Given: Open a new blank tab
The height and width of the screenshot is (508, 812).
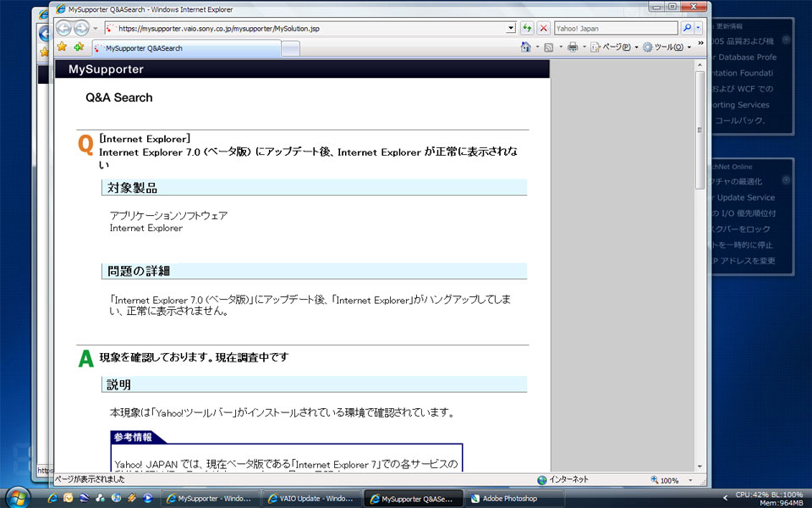Looking at the screenshot, I should pyautogui.click(x=290, y=49).
